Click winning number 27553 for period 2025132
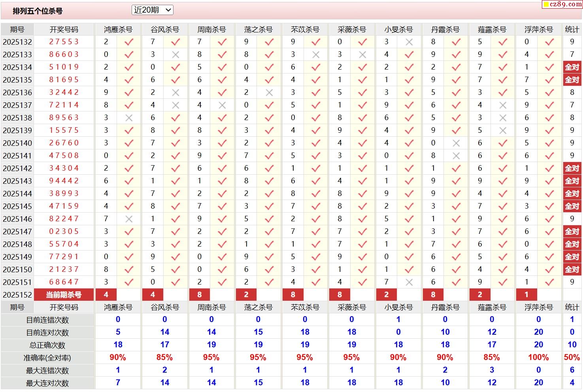Image resolution: width=583 pixels, height=392 pixels. click(x=64, y=42)
